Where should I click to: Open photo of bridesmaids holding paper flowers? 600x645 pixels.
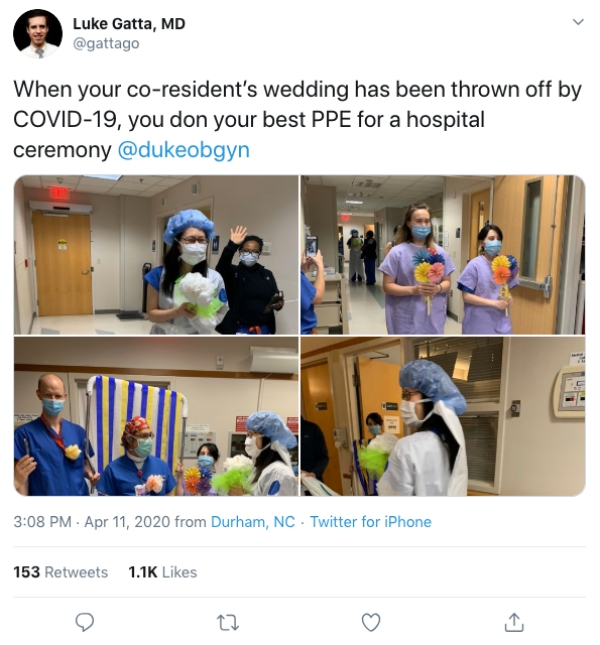click(443, 255)
